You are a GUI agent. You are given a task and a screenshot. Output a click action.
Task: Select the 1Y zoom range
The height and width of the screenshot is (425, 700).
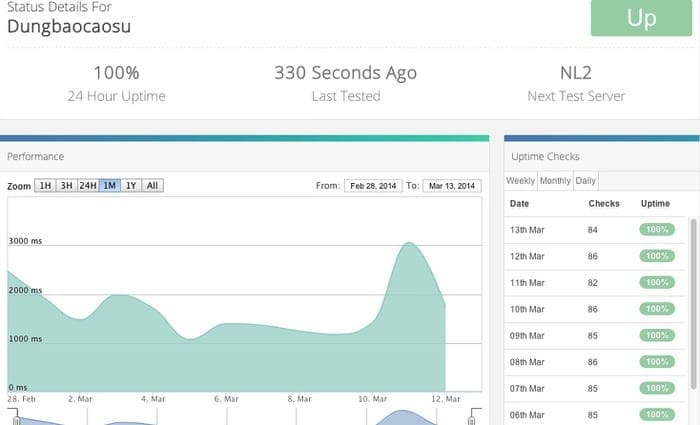[131, 185]
